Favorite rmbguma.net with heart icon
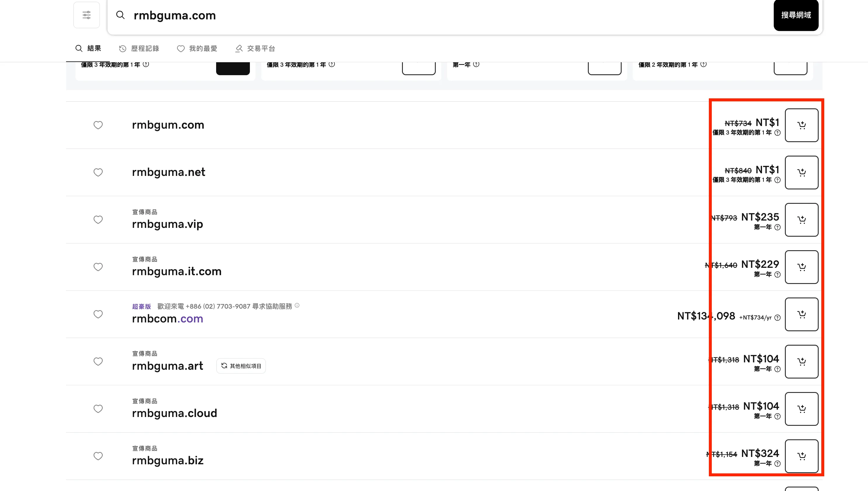868x491 pixels. tap(98, 172)
